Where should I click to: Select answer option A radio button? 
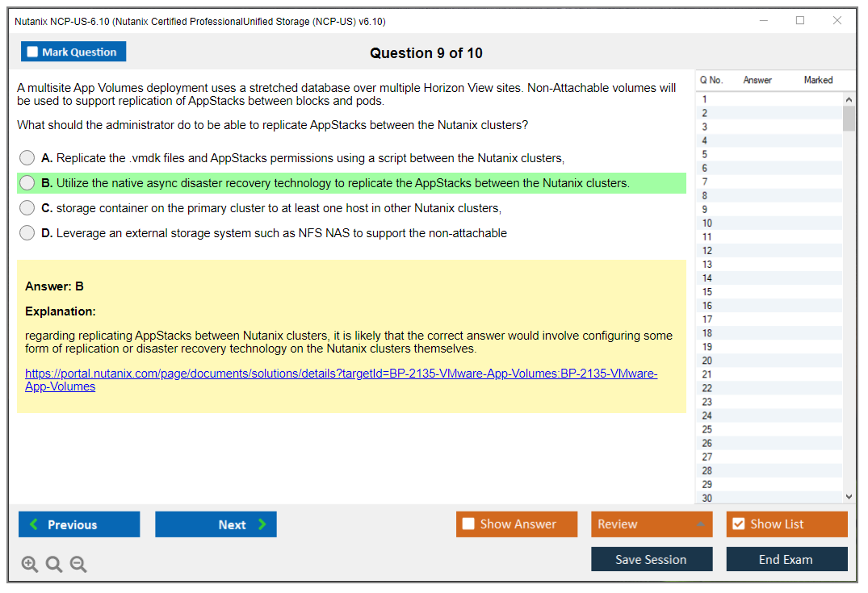(x=25, y=157)
